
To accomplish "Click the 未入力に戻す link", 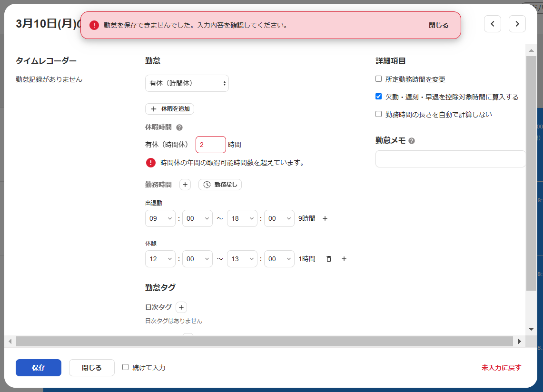I will click(x=501, y=368).
